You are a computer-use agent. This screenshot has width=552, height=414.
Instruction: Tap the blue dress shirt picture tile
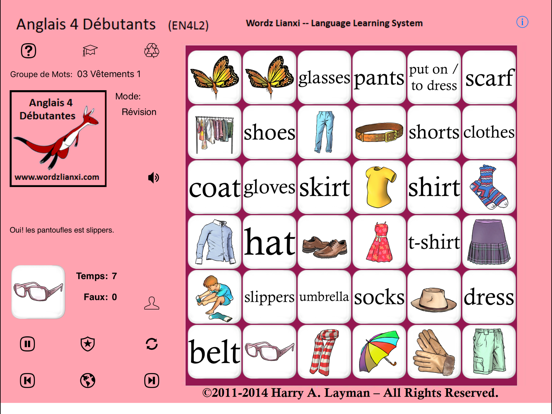pos(214,242)
